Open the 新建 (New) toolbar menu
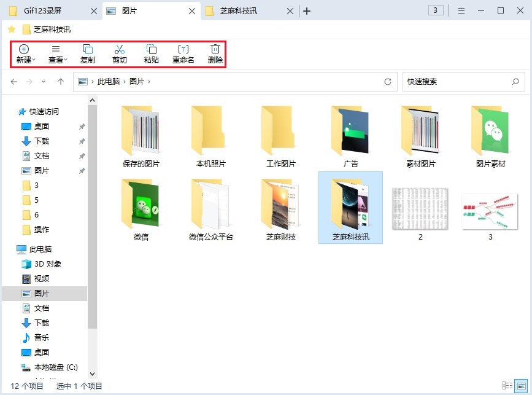 coord(25,54)
